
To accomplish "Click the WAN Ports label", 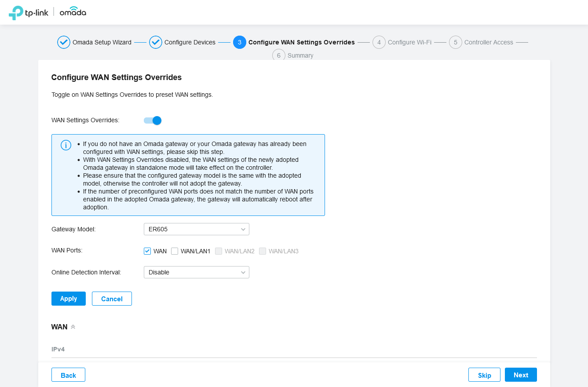I will pos(67,250).
